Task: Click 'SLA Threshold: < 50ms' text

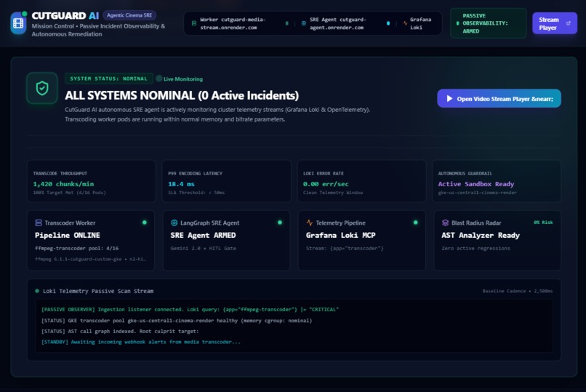Action: pos(196,193)
